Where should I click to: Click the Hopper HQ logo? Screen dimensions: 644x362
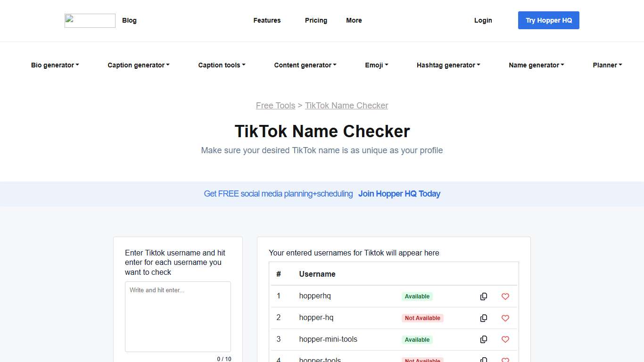point(90,20)
